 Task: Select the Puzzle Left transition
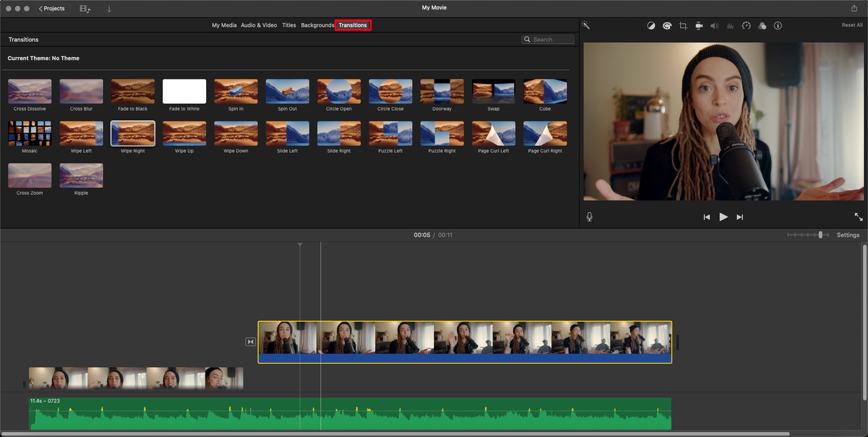(391, 134)
